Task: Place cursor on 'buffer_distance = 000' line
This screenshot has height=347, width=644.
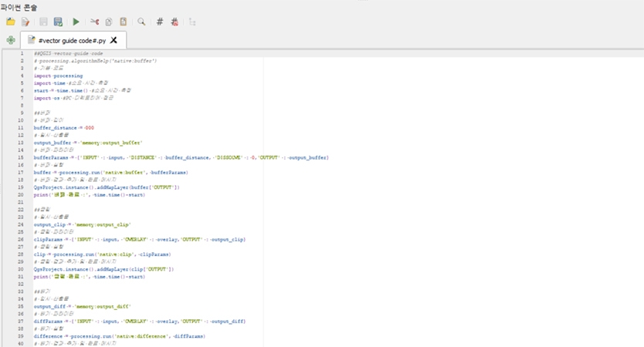Action: [63, 128]
